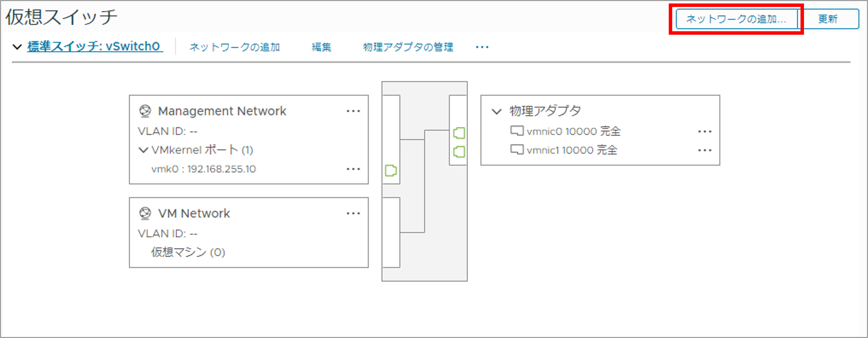Click the vmnic0 adapter icon
This screenshot has height=338, width=868.
[x=517, y=131]
